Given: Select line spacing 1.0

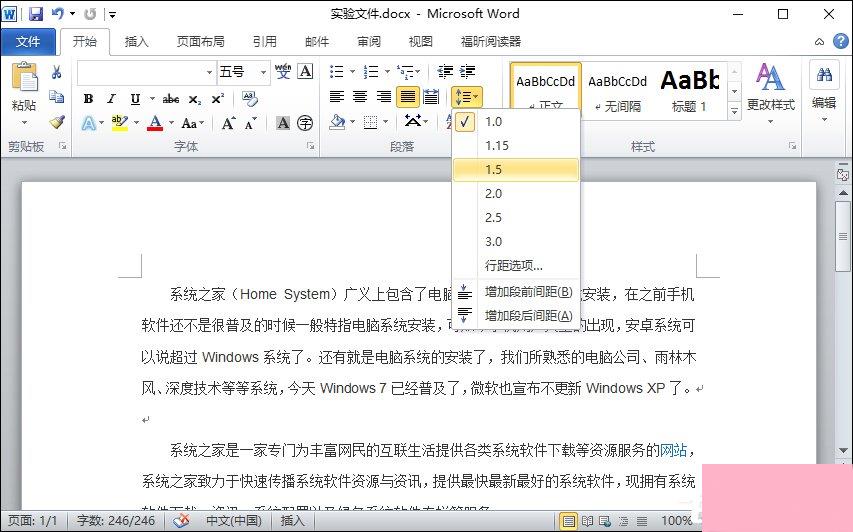Looking at the screenshot, I should pos(516,122).
